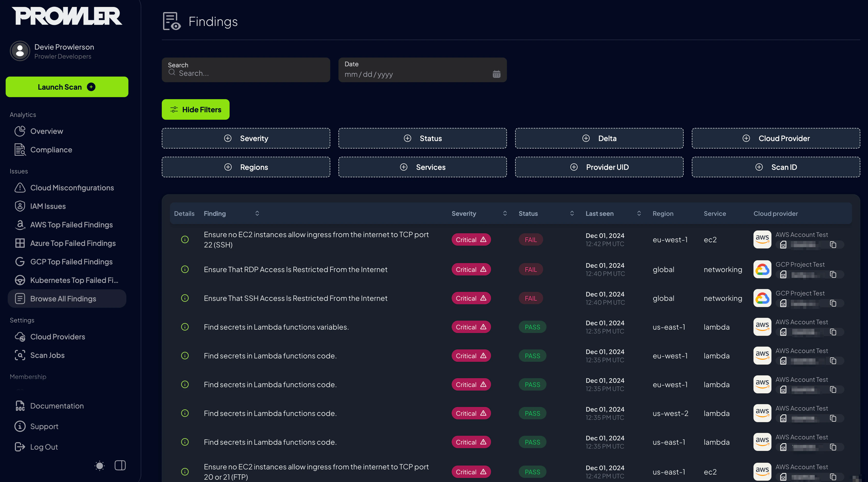Screen dimensions: 868x482
Task: Open info icon for SSH port 22 finding
Action: pos(185,240)
